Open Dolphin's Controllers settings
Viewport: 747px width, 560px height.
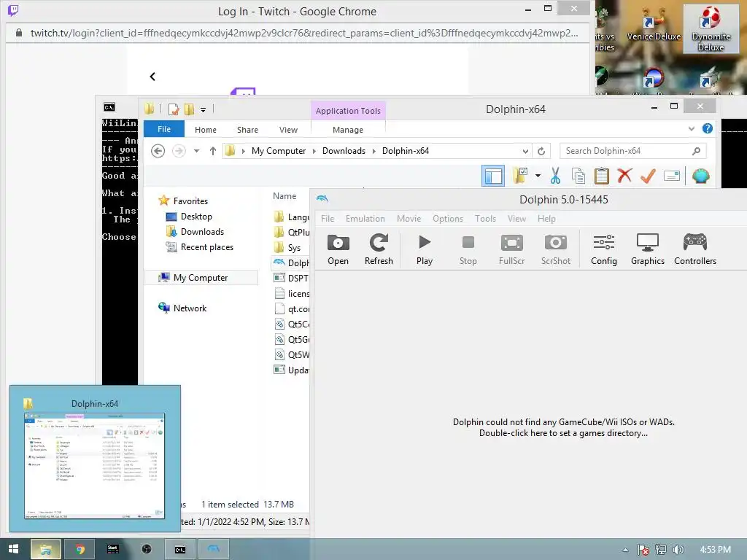695,249
